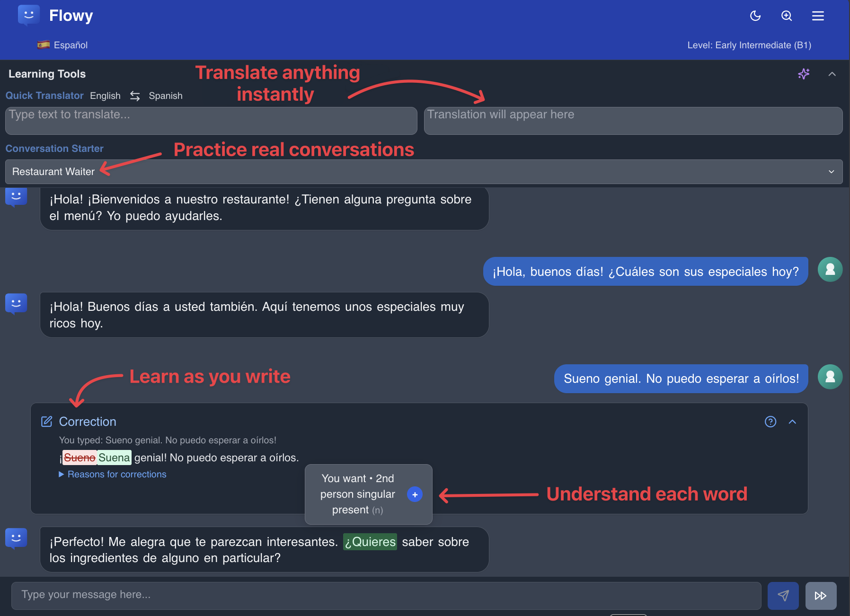
Task: Click the 'Type text to translate' field
Action: [211, 121]
